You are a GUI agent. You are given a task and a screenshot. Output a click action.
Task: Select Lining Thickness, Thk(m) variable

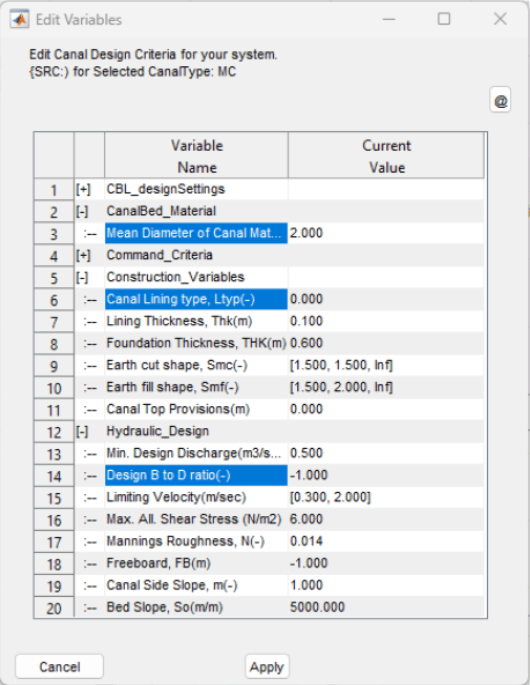tap(196, 322)
